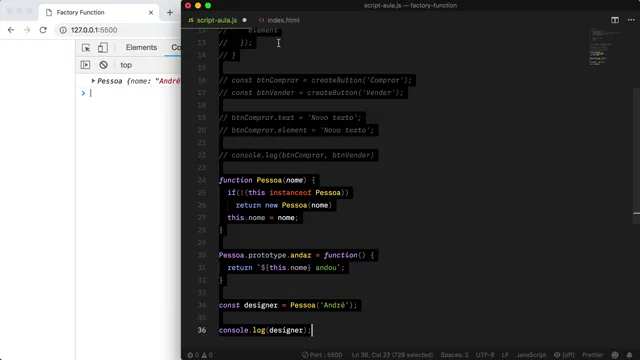Screen dimensions: 640x360
Task: Expand the logged Pessoa object
Action: coord(93,81)
